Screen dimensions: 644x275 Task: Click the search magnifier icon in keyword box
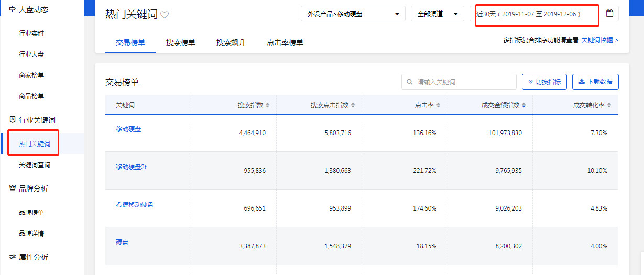click(x=410, y=82)
